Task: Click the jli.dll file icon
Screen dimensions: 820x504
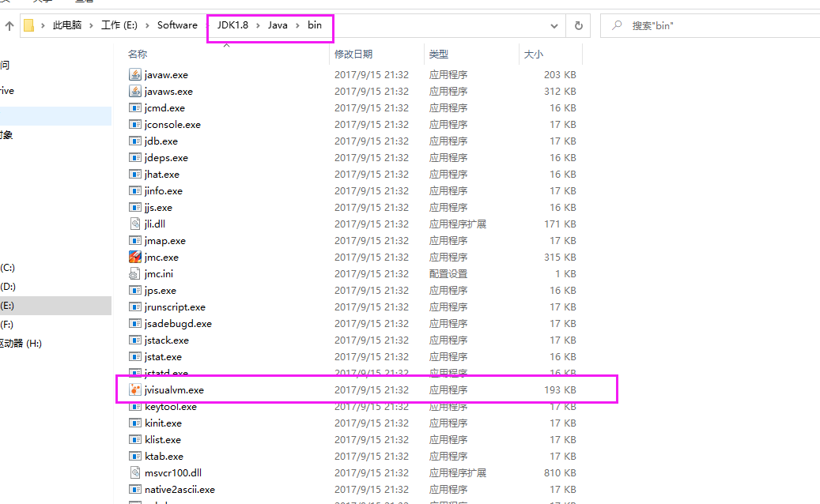Action: pos(134,224)
